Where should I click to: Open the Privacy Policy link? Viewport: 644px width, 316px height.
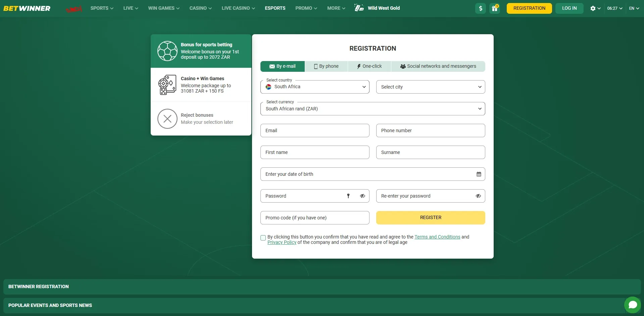(x=282, y=242)
